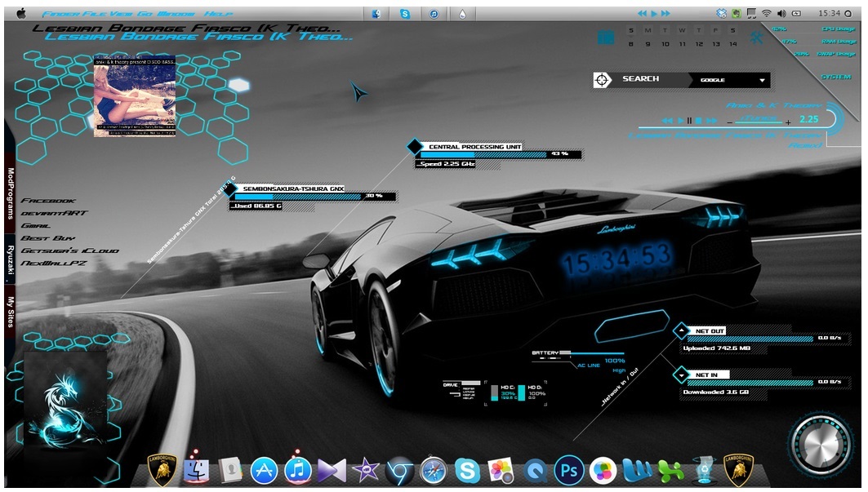Click the NET IN arrow icon
The image size is (868, 492).
pyautogui.click(x=680, y=375)
